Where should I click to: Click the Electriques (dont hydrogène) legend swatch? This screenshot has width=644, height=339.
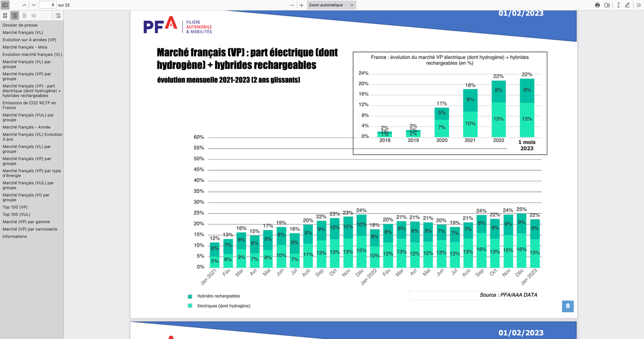190,306
